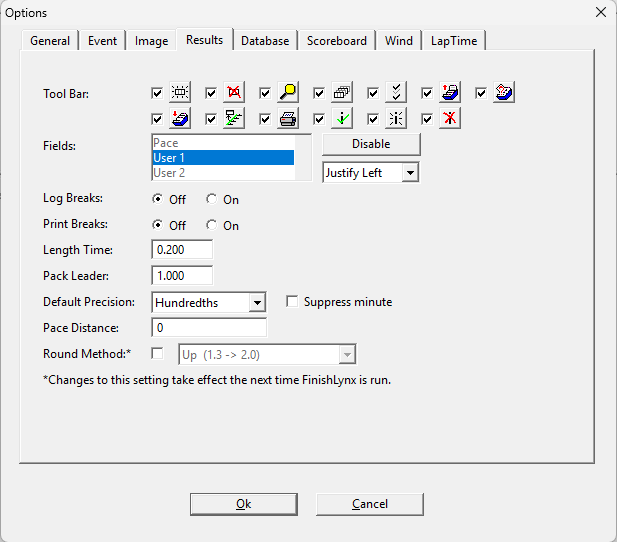Click the Disable button

371,144
